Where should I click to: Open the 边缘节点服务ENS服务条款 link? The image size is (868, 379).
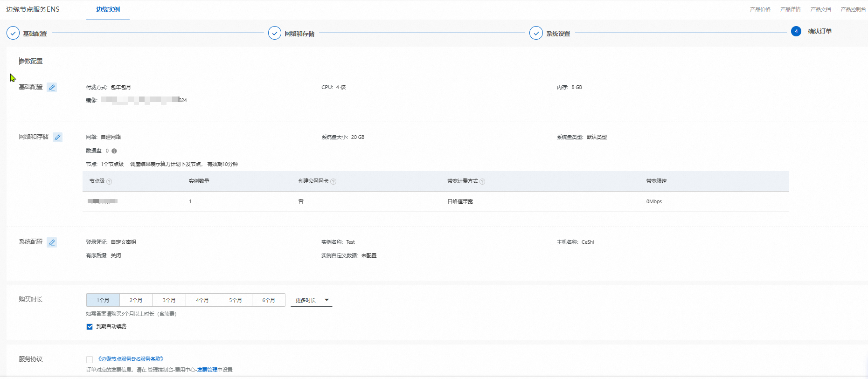(x=130, y=359)
